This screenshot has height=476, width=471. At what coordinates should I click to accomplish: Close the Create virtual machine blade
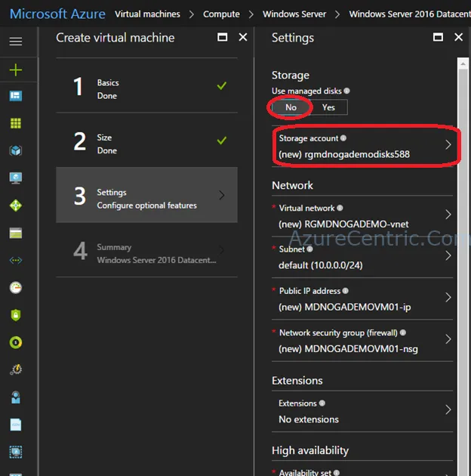tap(243, 37)
